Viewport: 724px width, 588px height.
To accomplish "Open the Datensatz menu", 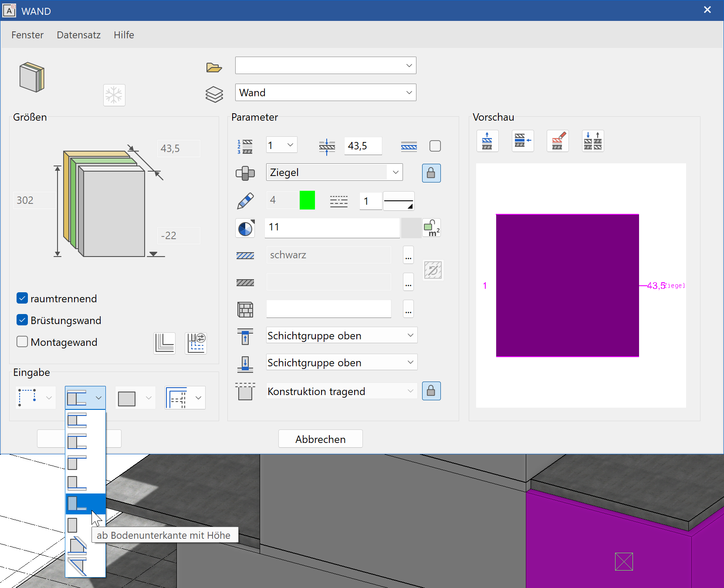I will (79, 35).
